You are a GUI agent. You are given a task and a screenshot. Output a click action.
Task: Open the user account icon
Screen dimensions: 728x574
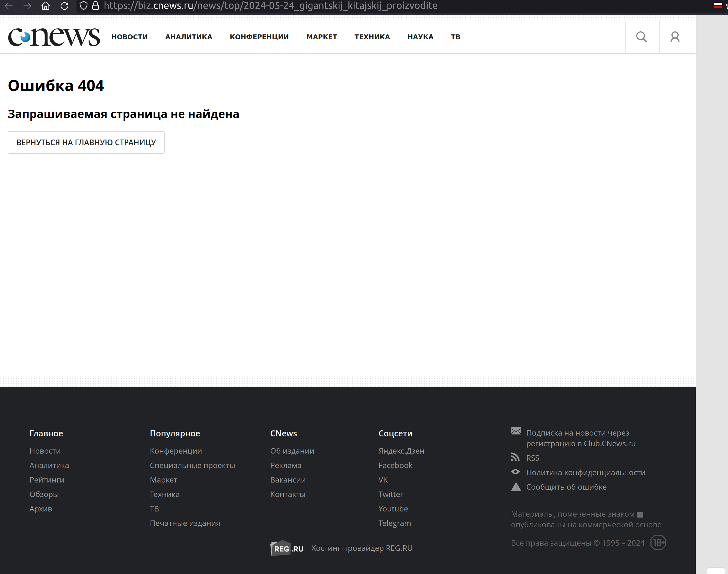point(675,37)
